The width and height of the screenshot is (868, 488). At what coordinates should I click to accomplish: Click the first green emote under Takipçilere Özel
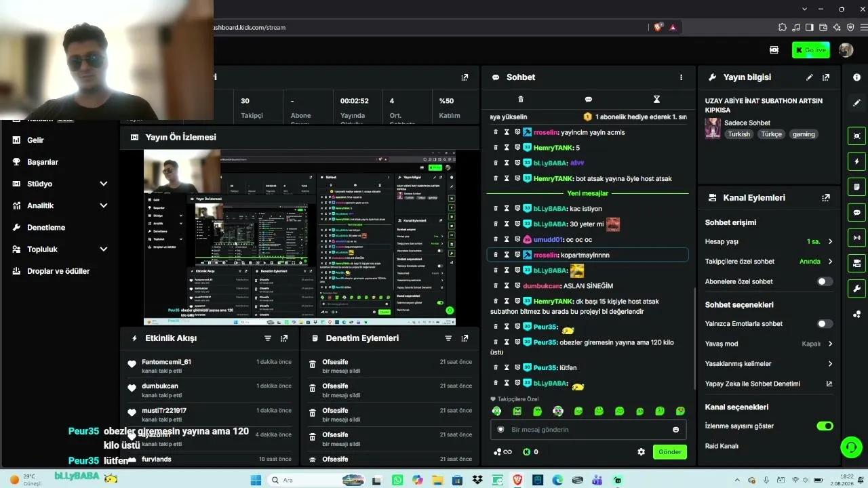coord(496,411)
